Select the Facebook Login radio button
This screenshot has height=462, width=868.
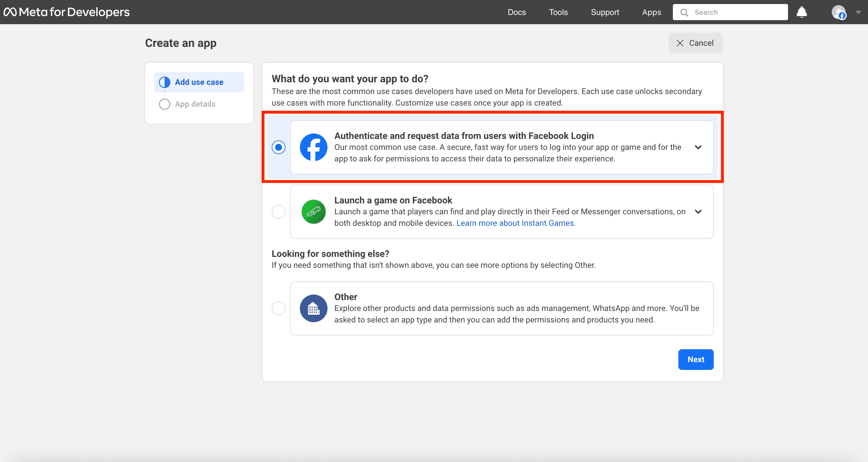tap(278, 147)
